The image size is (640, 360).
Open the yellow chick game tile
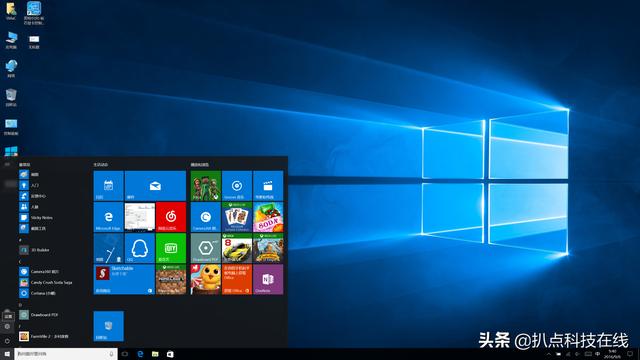pos(206,279)
